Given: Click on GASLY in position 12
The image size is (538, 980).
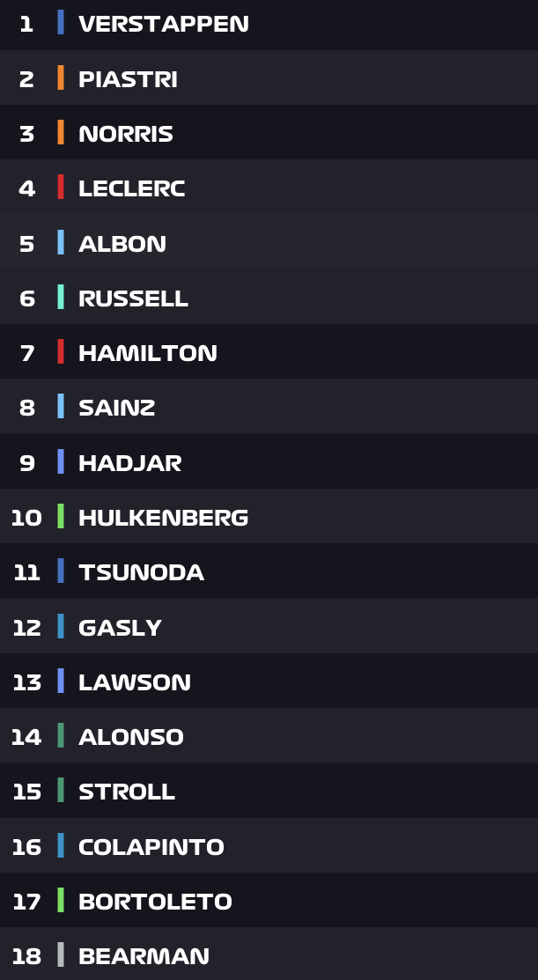Looking at the screenshot, I should [120, 628].
